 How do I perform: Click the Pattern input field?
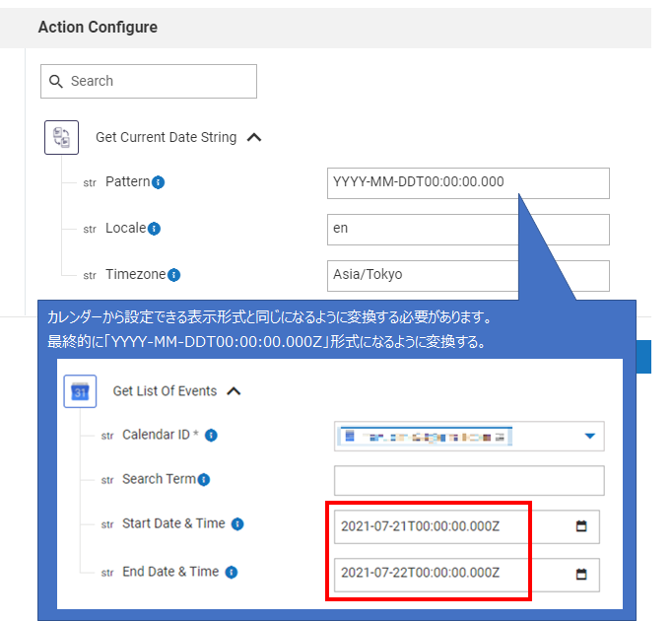click(468, 182)
